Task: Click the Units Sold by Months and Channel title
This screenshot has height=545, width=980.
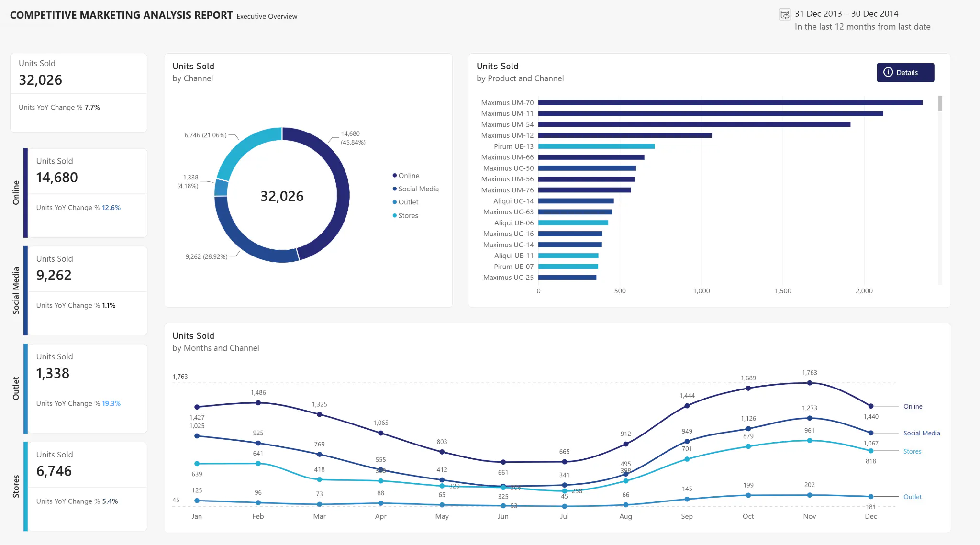Action: (x=216, y=342)
